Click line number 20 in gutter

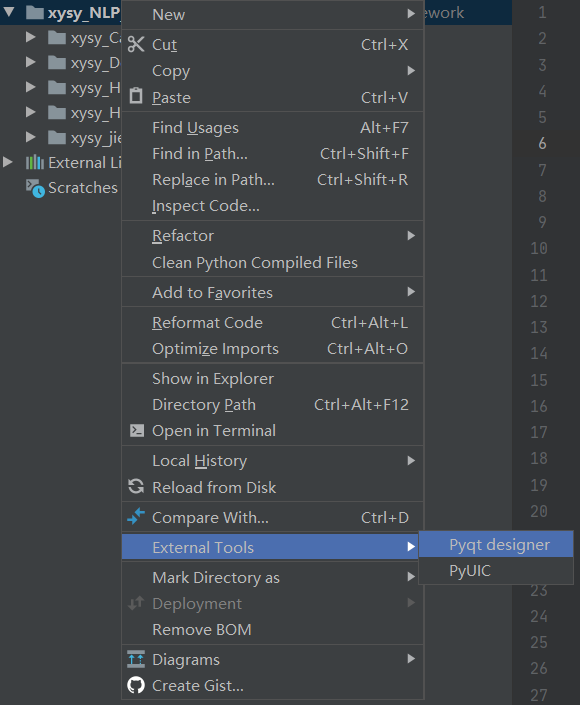coord(539,511)
